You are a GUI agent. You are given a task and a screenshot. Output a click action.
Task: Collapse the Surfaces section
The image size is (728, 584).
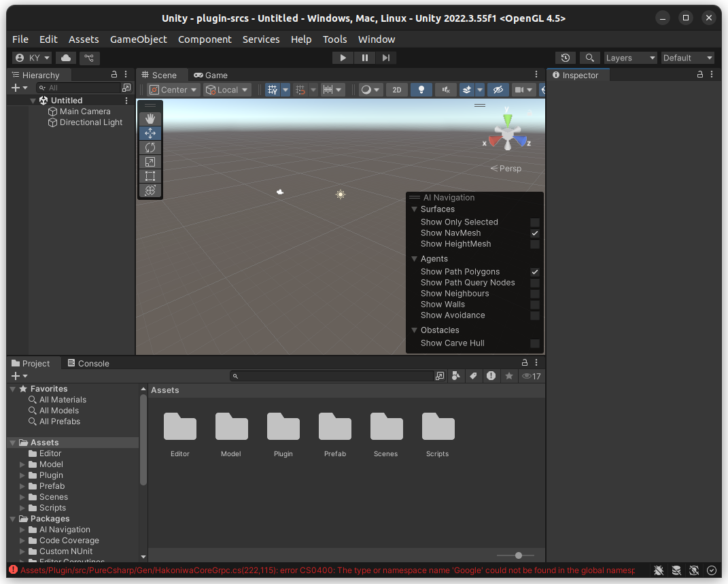(414, 209)
